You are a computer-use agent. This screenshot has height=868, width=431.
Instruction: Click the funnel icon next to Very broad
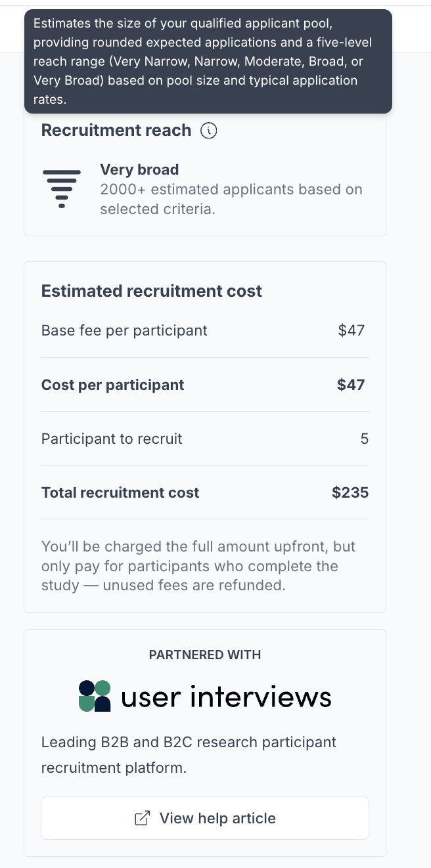pos(62,188)
